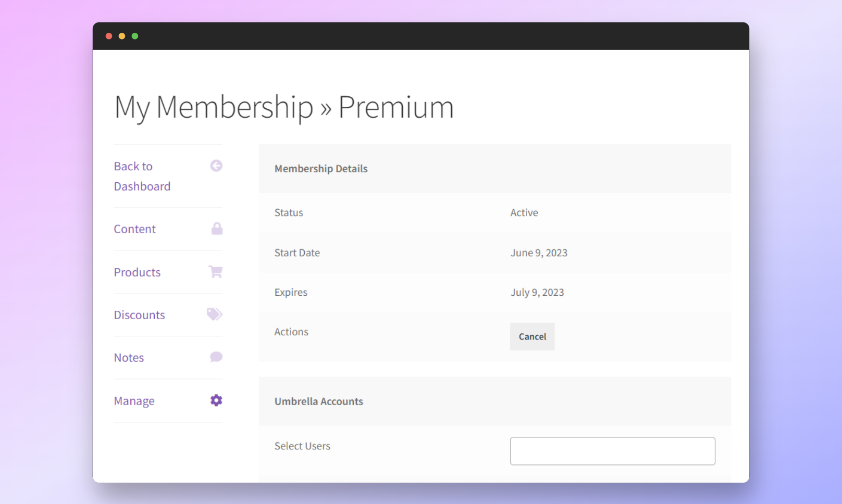Click the Status row label
The height and width of the screenshot is (504, 842).
pos(289,212)
